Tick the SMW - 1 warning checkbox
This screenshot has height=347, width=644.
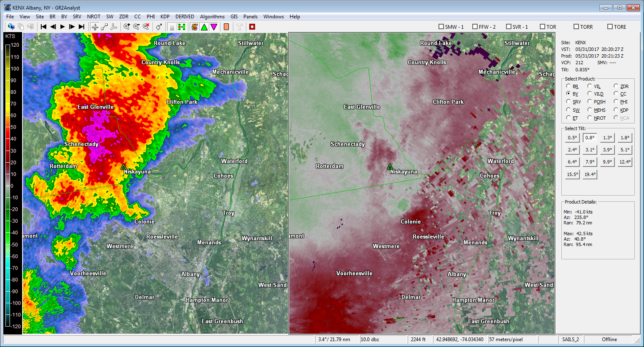[x=441, y=27]
